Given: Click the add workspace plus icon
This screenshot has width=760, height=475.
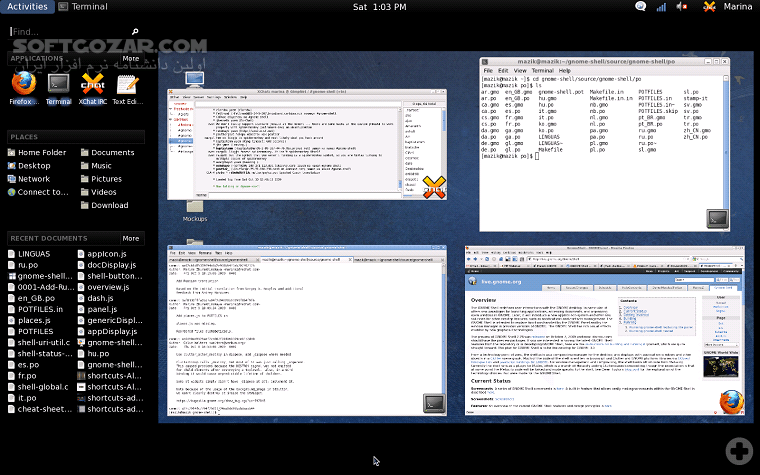Looking at the screenshot, I should pyautogui.click(x=739, y=449).
